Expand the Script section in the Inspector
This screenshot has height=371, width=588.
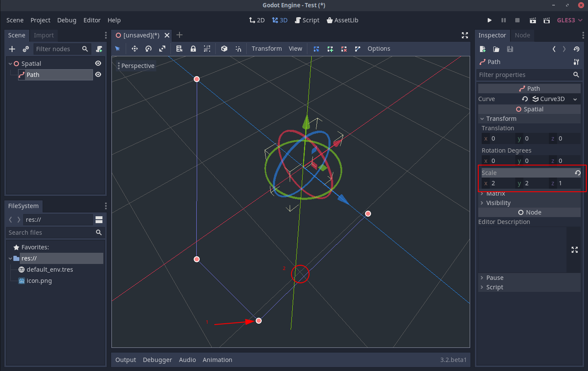tap(482, 287)
